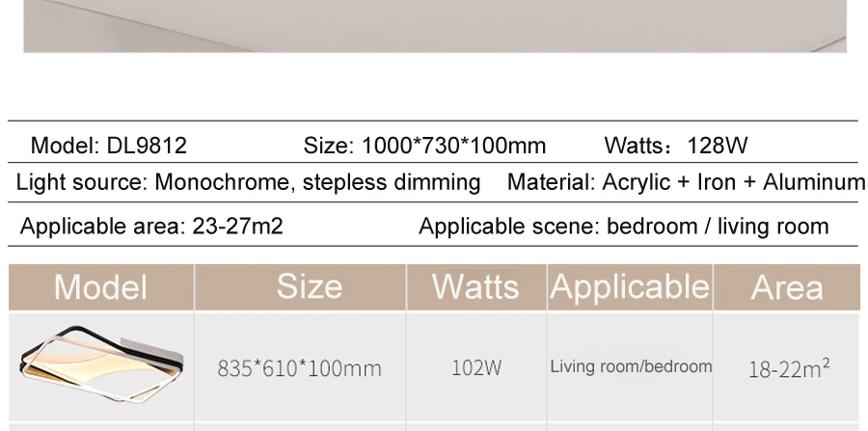Click the 835*610*100mm size cell

point(300,368)
